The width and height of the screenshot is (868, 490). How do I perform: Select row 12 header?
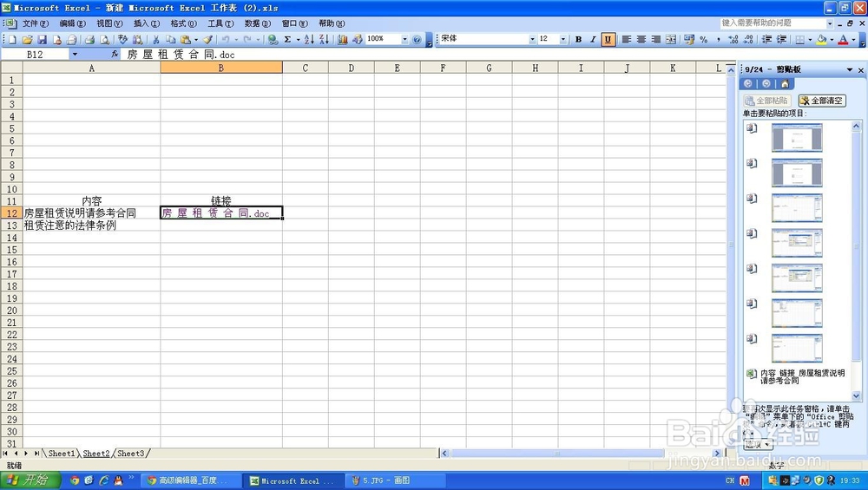pyautogui.click(x=11, y=213)
